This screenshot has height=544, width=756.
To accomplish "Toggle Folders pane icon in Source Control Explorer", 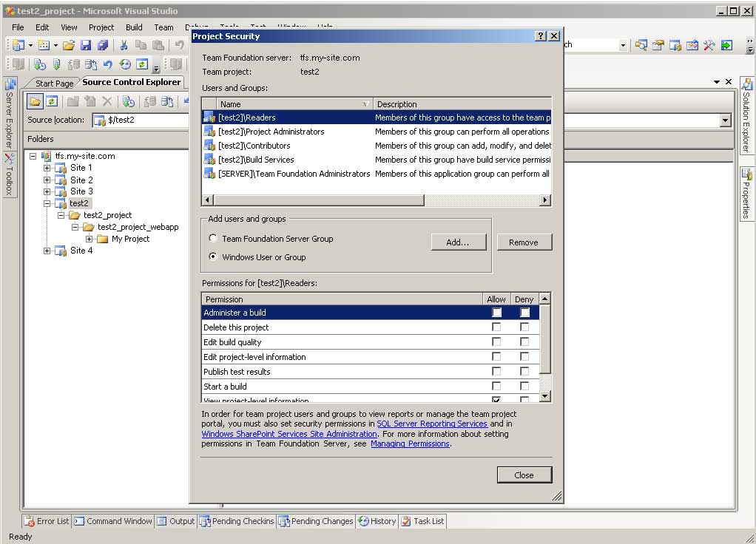I will pyautogui.click(x=35, y=102).
